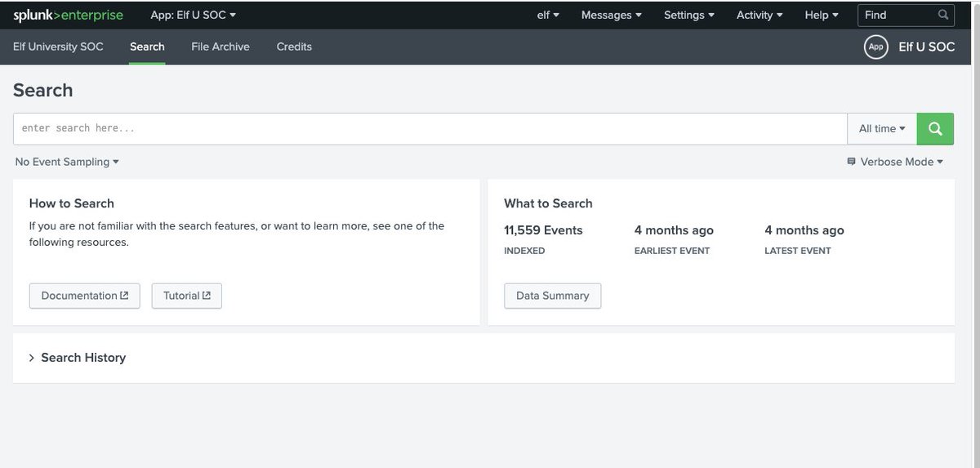Viewport: 980px width, 468px height.
Task: Open the File Archive tab
Action: (220, 47)
